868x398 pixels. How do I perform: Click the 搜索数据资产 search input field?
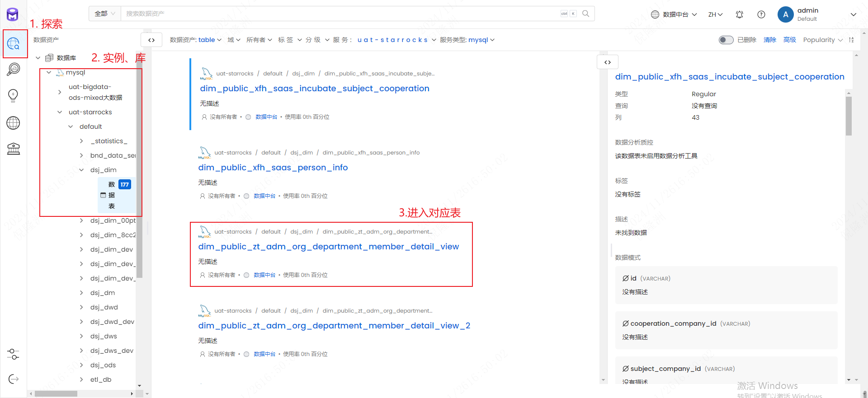coord(339,14)
